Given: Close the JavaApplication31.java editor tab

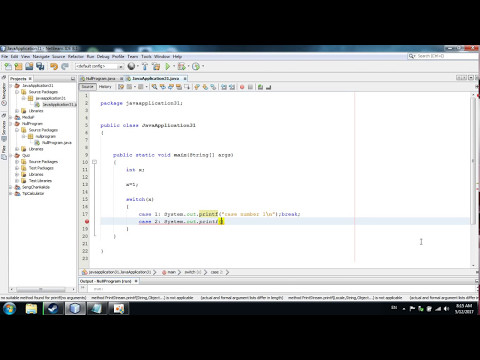Looking at the screenshot, I should point(185,79).
